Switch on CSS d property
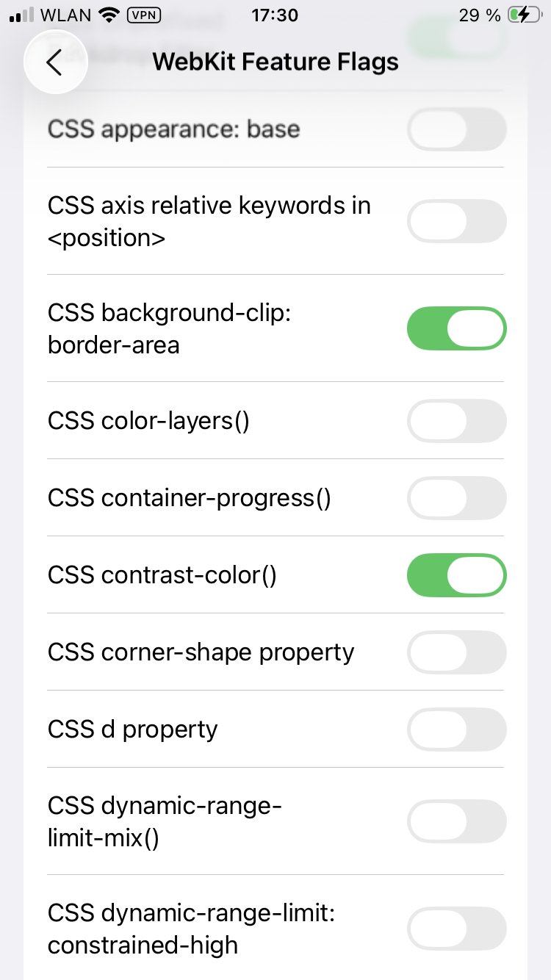 456,729
